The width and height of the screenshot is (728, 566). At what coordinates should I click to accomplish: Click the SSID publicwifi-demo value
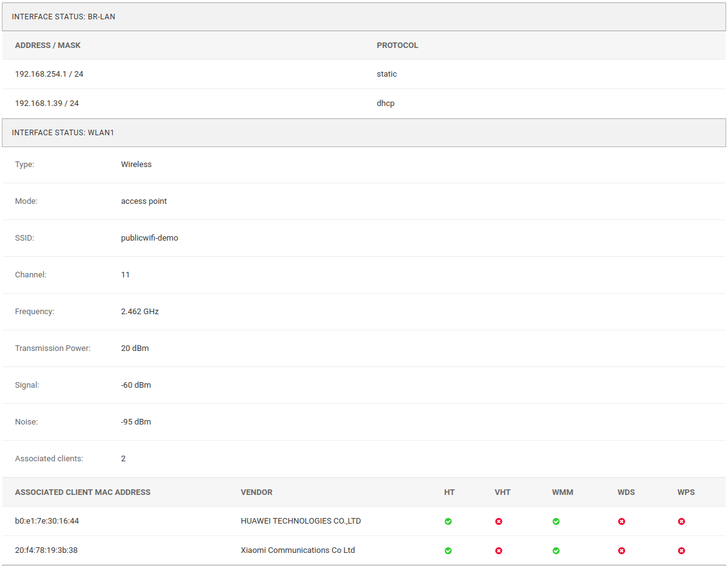pyautogui.click(x=150, y=237)
